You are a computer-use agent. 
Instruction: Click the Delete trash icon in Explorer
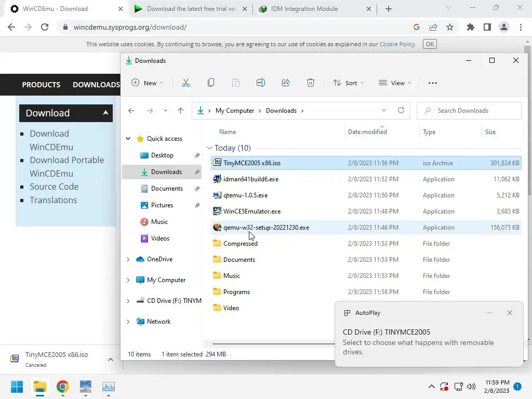tap(311, 83)
